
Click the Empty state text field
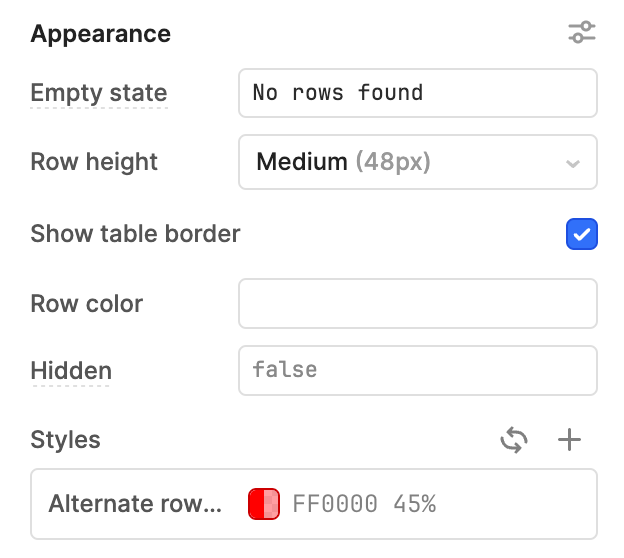click(x=418, y=93)
